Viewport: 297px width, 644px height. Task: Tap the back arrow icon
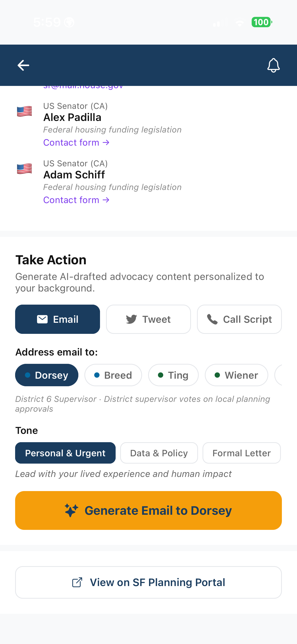(x=23, y=66)
